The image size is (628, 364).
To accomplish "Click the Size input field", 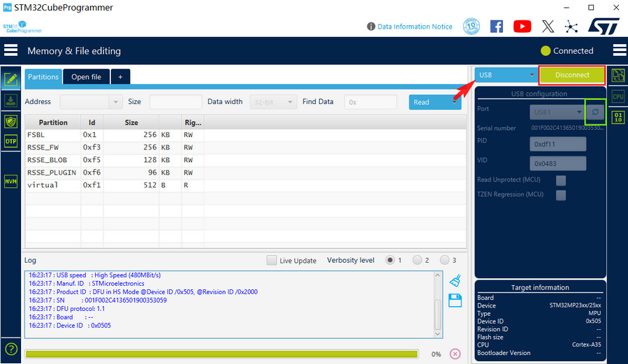I will 175,102.
